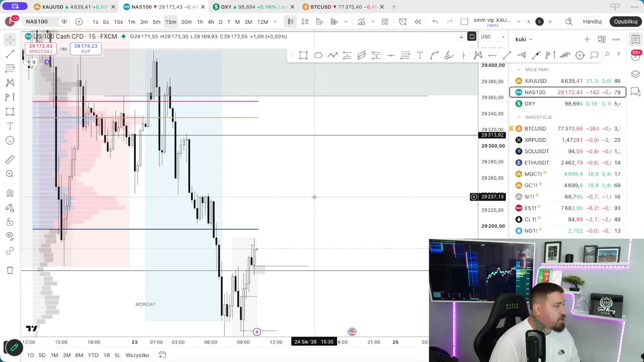Click the Handluj button
The width and height of the screenshot is (644, 362).
click(592, 22)
